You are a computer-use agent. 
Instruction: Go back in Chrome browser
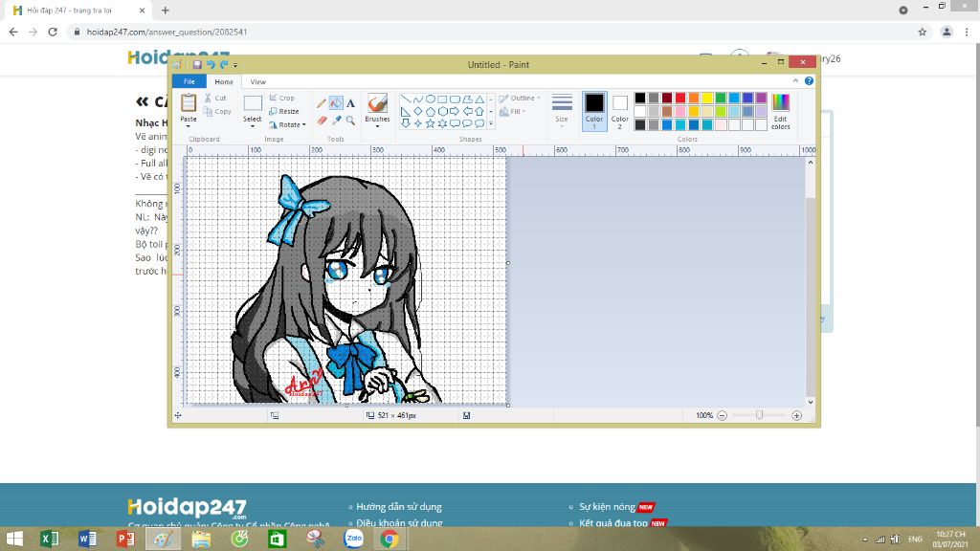[x=13, y=32]
